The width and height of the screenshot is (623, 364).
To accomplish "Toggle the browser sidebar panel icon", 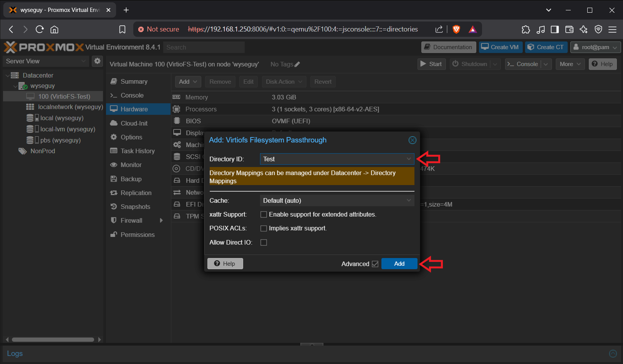I will [555, 29].
